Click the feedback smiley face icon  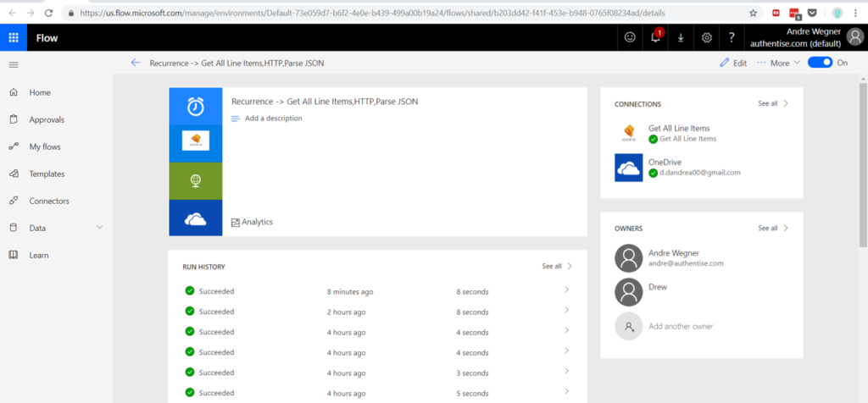click(629, 38)
